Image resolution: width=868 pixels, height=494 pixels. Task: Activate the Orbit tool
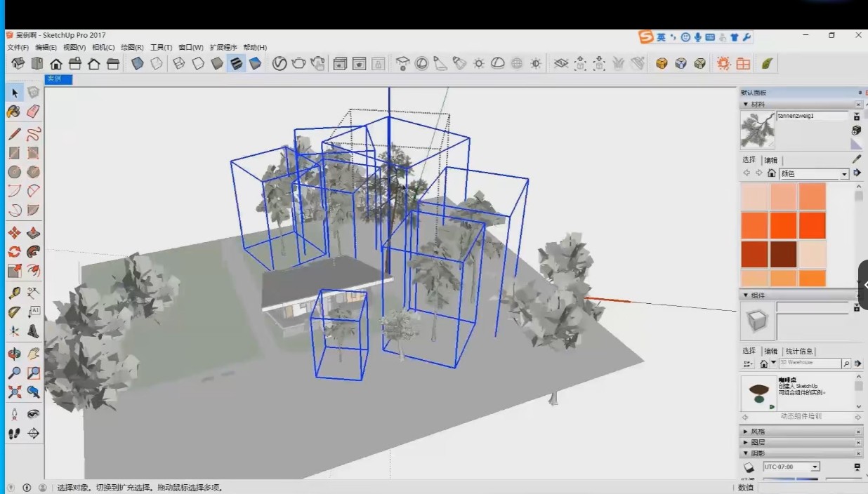click(14, 354)
